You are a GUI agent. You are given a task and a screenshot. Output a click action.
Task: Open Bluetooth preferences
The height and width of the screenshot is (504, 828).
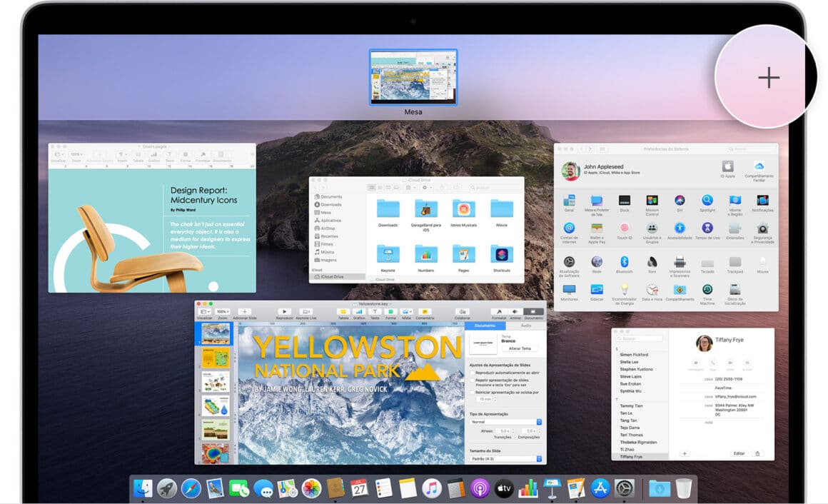pyautogui.click(x=625, y=263)
